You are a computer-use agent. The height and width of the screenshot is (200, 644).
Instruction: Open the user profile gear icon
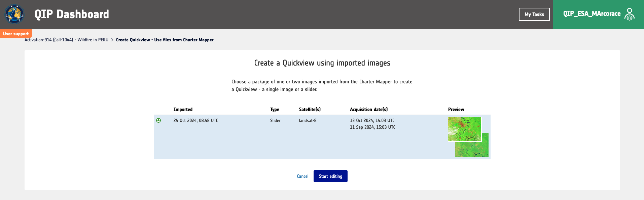point(630,14)
